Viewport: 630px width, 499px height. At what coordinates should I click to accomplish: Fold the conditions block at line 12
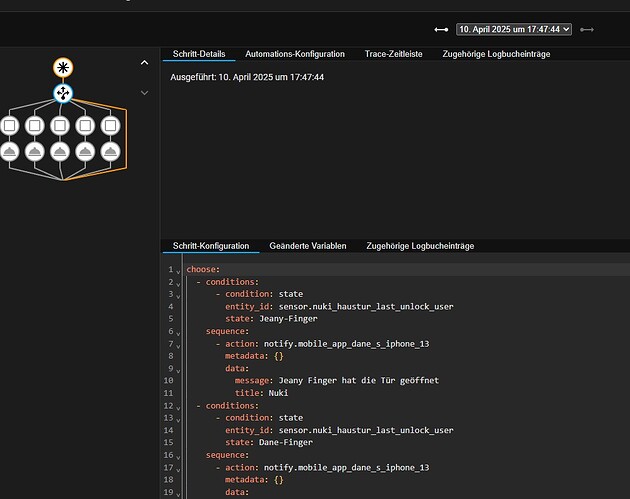pyautogui.click(x=178, y=408)
